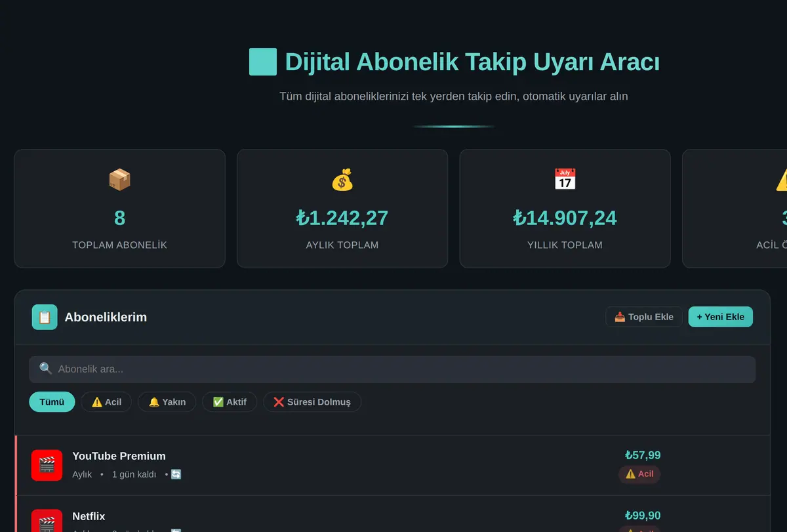Click the ₺57,99 price of YouTube Premium

(x=643, y=455)
